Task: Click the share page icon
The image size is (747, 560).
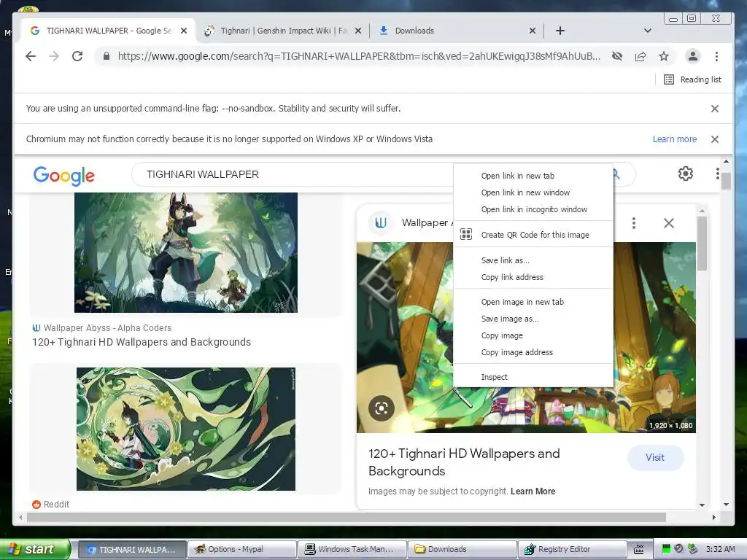Action: (640, 56)
